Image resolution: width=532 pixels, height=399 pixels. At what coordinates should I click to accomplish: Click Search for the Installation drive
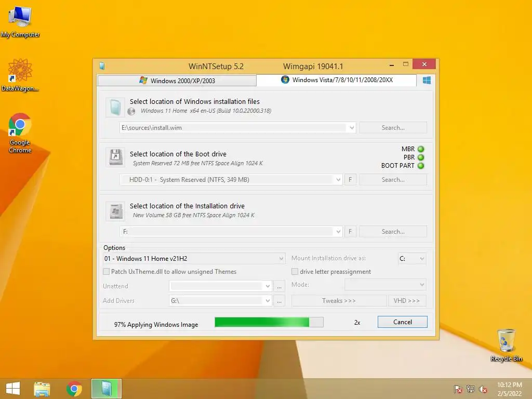(x=393, y=231)
